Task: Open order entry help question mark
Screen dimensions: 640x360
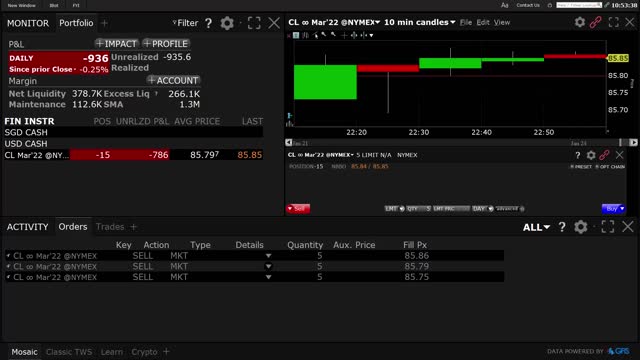Action: (578, 155)
